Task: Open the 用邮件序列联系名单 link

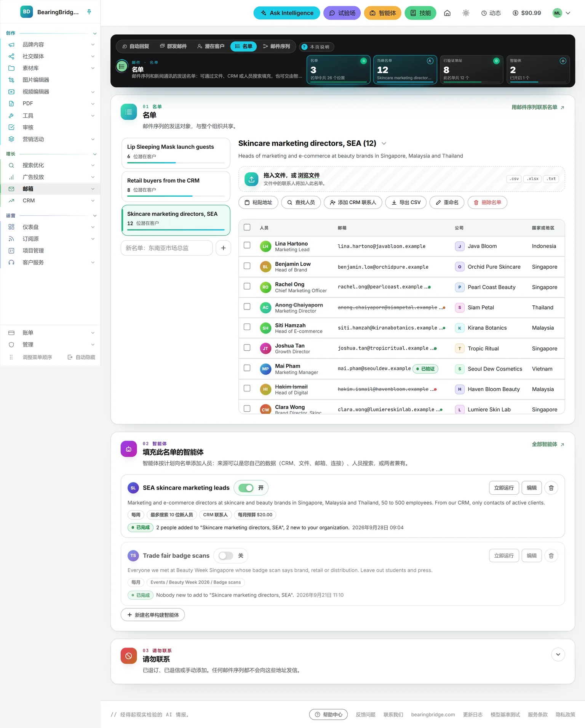Action: pos(538,107)
